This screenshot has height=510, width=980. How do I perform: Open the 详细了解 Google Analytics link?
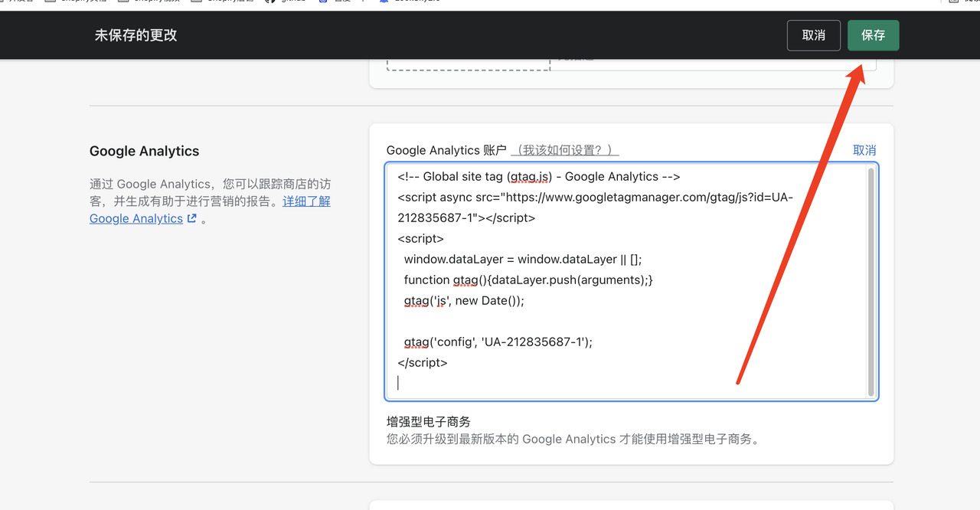(211, 210)
